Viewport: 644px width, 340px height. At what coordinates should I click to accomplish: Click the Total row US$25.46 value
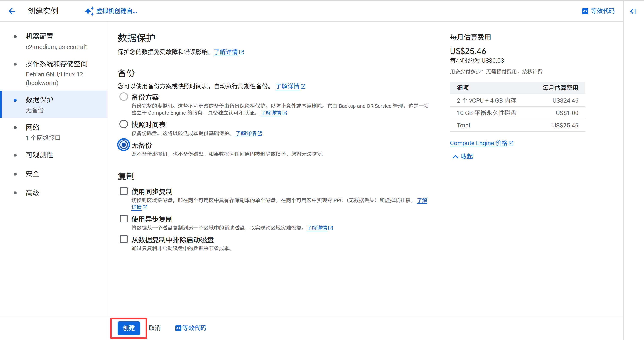pos(565,126)
